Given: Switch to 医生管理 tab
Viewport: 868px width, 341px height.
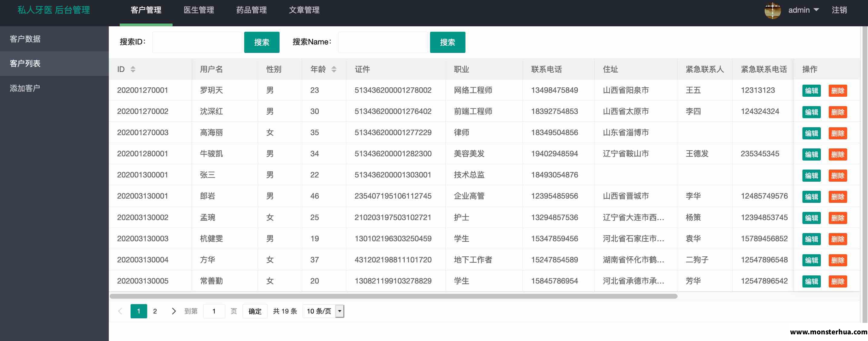Looking at the screenshot, I should pyautogui.click(x=199, y=10).
